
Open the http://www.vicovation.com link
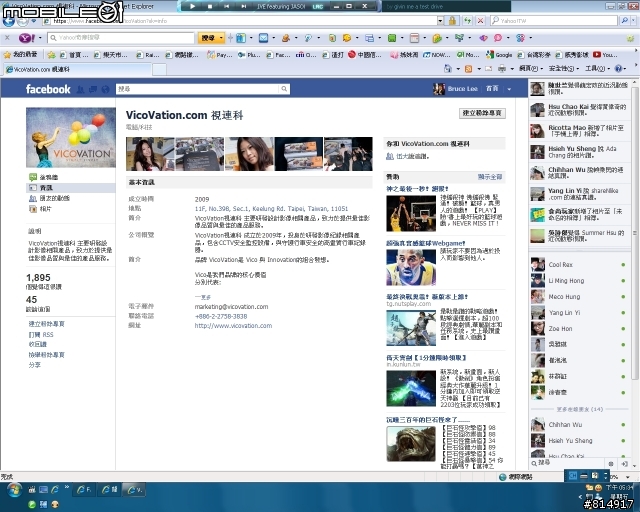[233, 326]
